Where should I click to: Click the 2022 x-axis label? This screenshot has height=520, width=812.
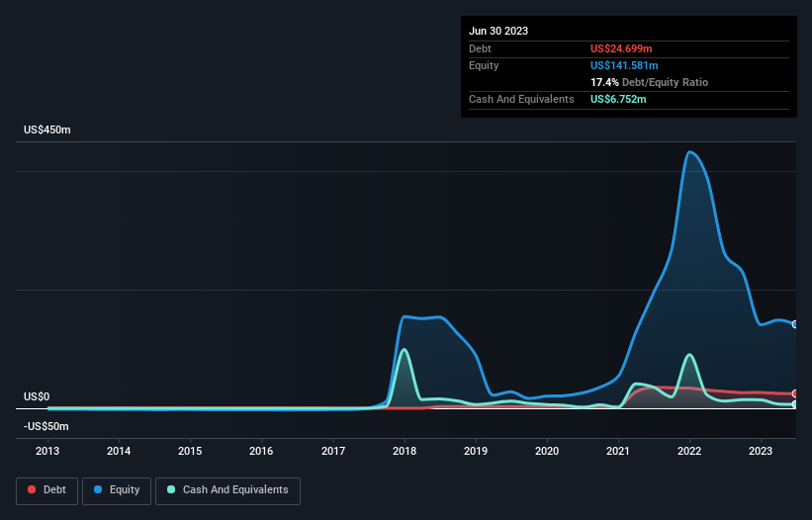(x=689, y=451)
